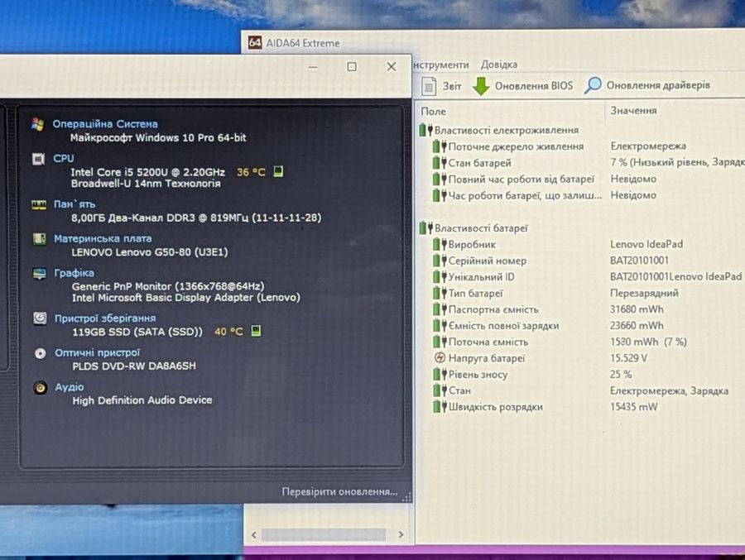Screen dimensions: 745x560
Task: Click battery icon beside Швидкість розрядки
Action: coord(440,407)
